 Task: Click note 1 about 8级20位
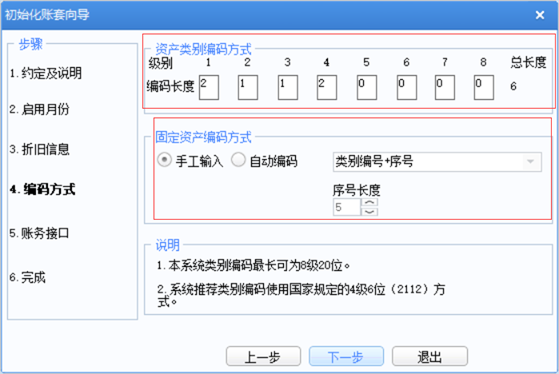253,266
